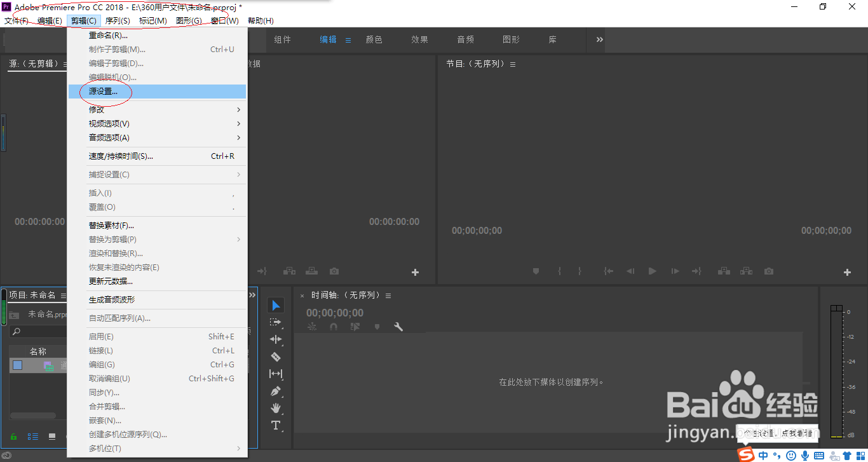The height and width of the screenshot is (462, 868).
Task: Switch to the 颜色 workspace tab
Action: click(x=374, y=39)
